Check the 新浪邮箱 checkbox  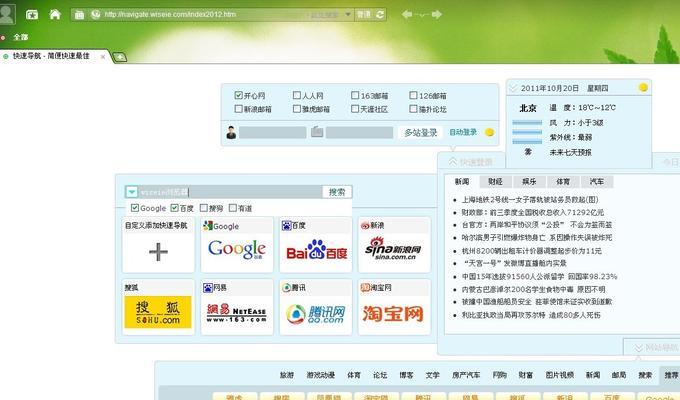pos(238,108)
